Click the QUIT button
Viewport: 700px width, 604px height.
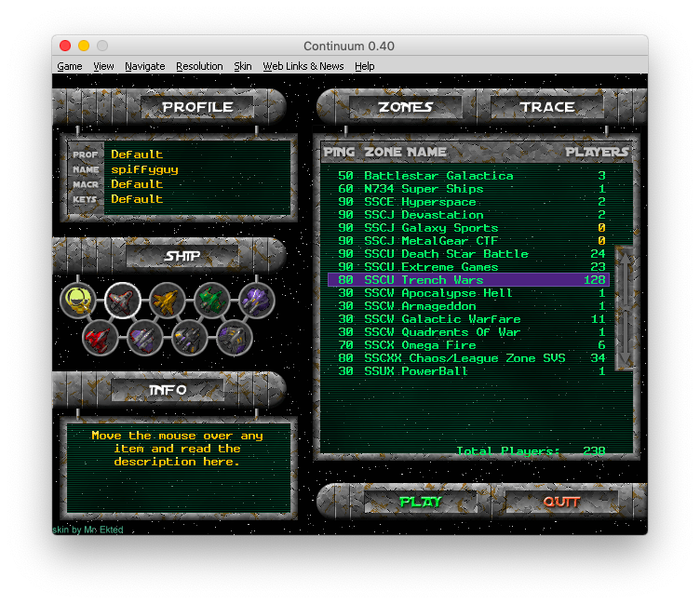click(561, 502)
